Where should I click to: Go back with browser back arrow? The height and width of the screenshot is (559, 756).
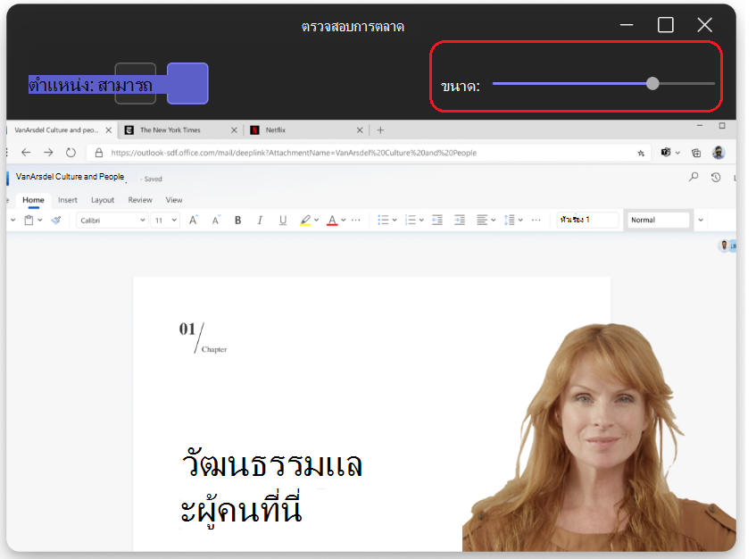pos(26,153)
